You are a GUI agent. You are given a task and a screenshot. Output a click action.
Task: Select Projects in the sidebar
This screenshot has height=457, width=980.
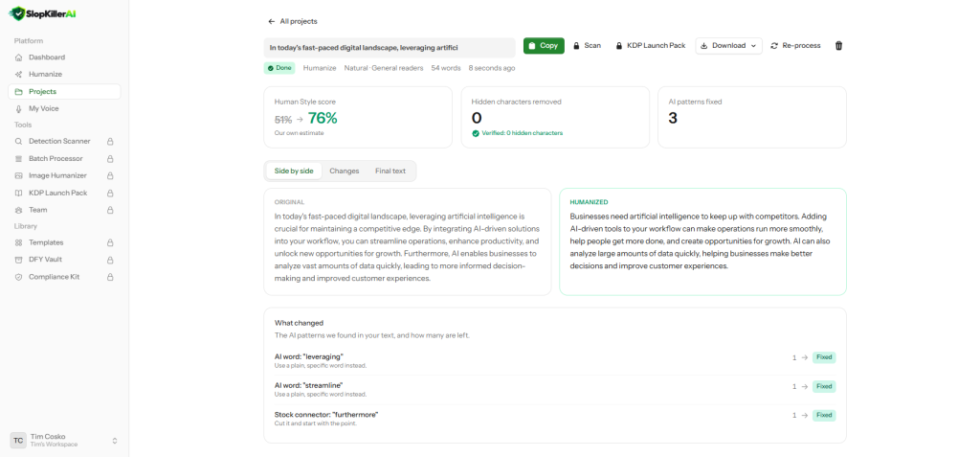(64, 91)
